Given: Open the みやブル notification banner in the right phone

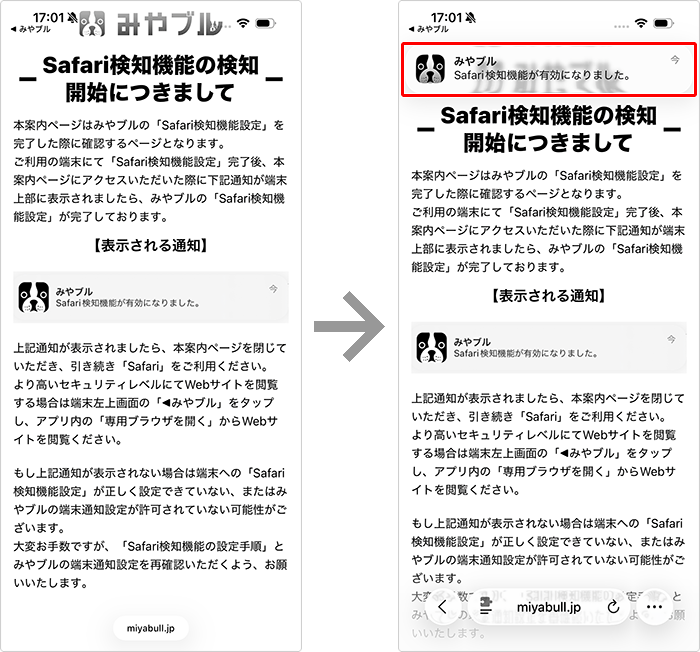Looking at the screenshot, I should tap(549, 69).
